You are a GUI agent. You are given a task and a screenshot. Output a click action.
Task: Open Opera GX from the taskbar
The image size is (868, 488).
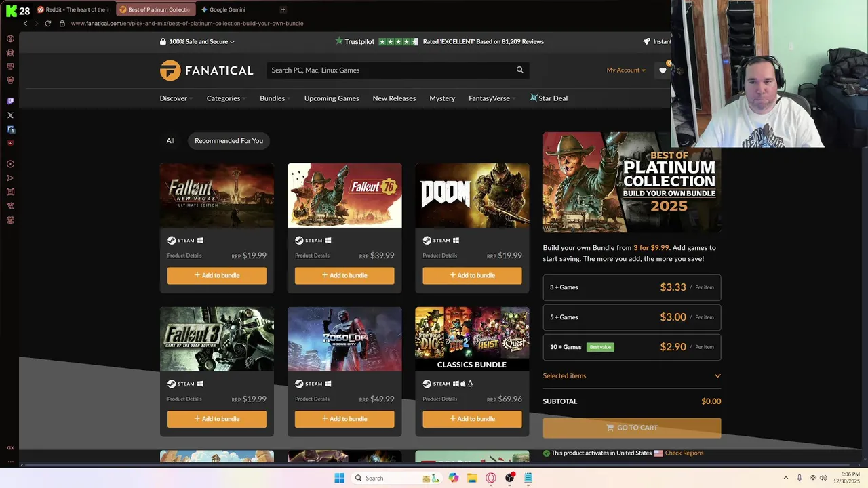click(x=491, y=478)
